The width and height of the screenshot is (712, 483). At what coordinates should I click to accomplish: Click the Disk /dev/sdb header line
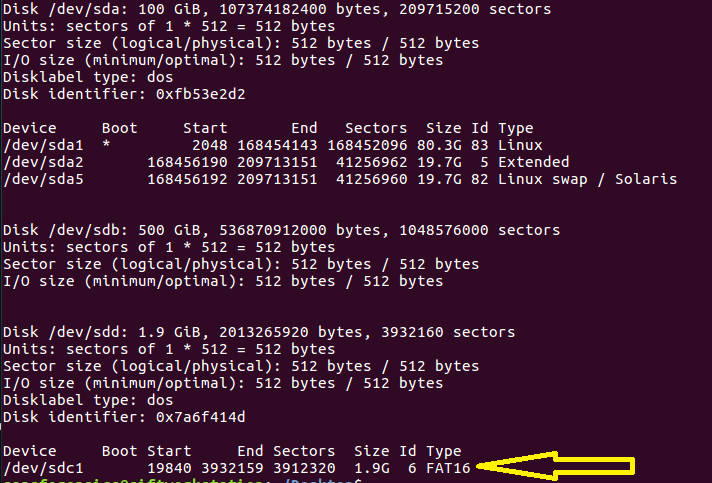pyautogui.click(x=282, y=230)
